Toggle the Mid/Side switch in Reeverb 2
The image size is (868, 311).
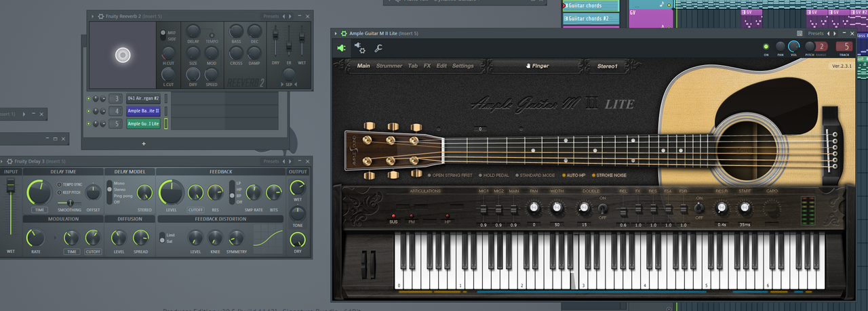(163, 35)
